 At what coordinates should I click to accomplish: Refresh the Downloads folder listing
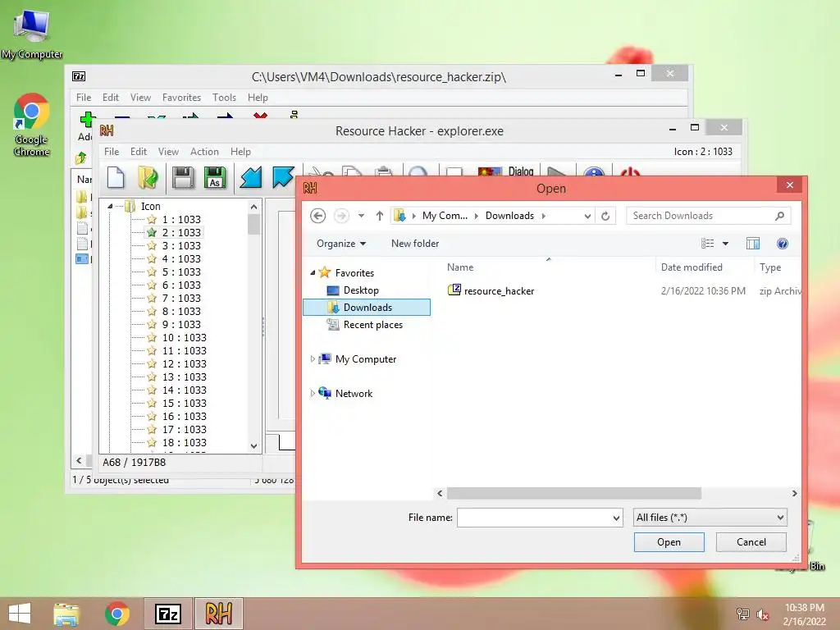(x=605, y=216)
